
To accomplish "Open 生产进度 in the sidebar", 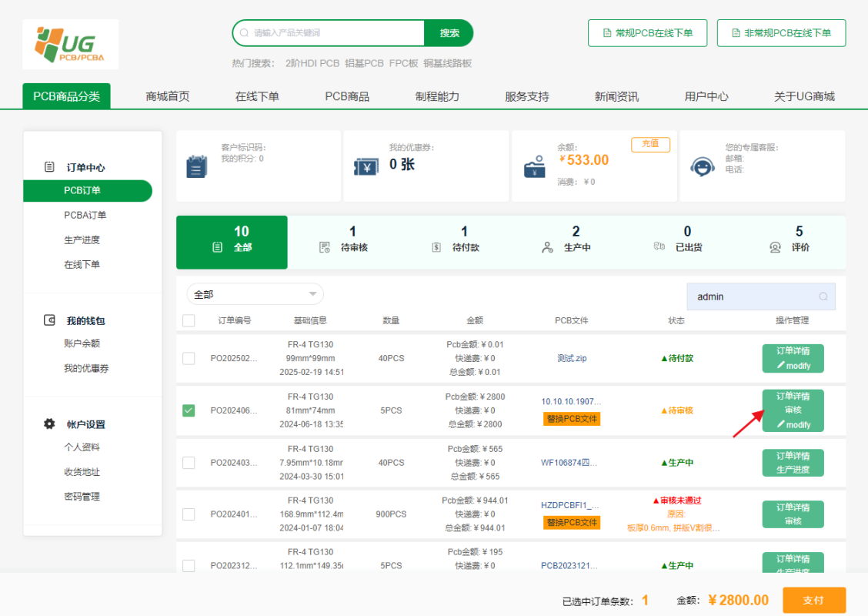I will pyautogui.click(x=82, y=240).
